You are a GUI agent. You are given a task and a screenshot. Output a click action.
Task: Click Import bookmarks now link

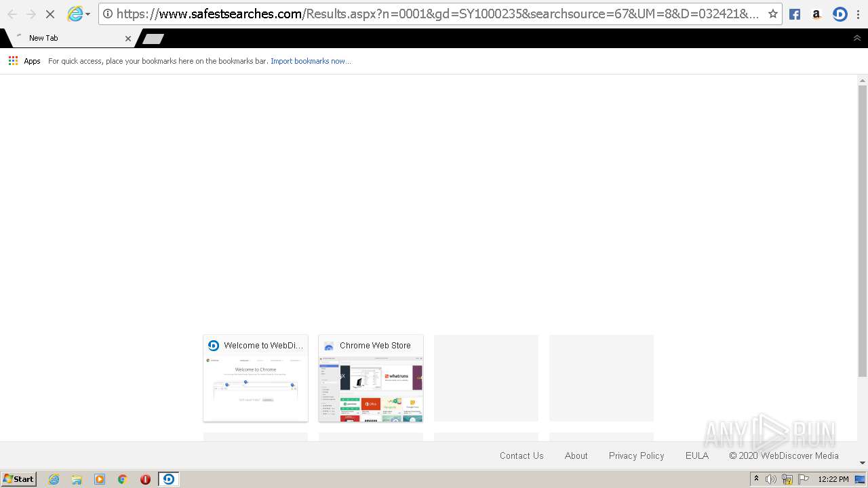[x=311, y=61]
